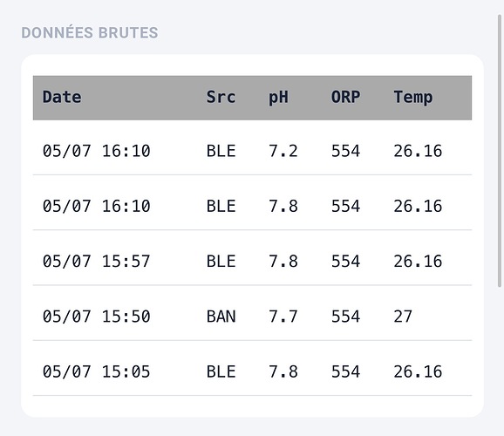Select the 05/07 15:50 row date

[x=96, y=317]
